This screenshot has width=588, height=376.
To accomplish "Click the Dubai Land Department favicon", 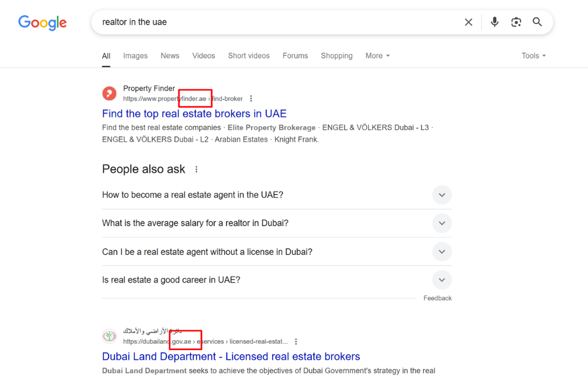I will 109,335.
